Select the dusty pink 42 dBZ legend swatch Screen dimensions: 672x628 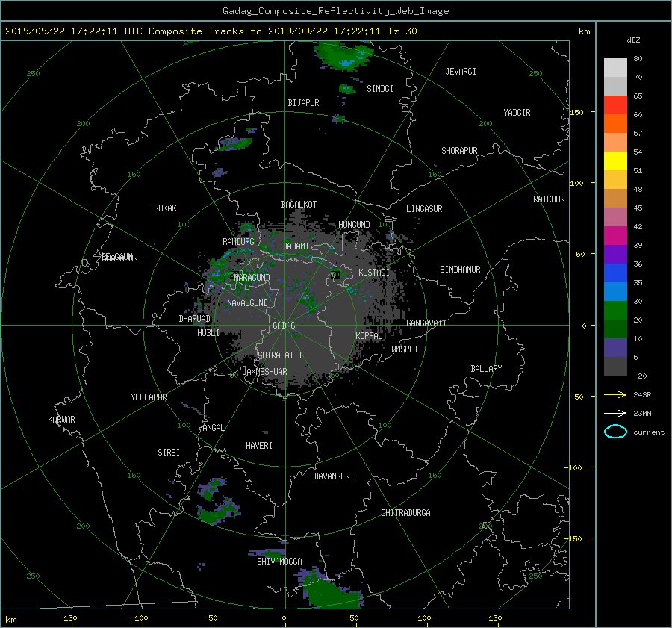click(615, 217)
